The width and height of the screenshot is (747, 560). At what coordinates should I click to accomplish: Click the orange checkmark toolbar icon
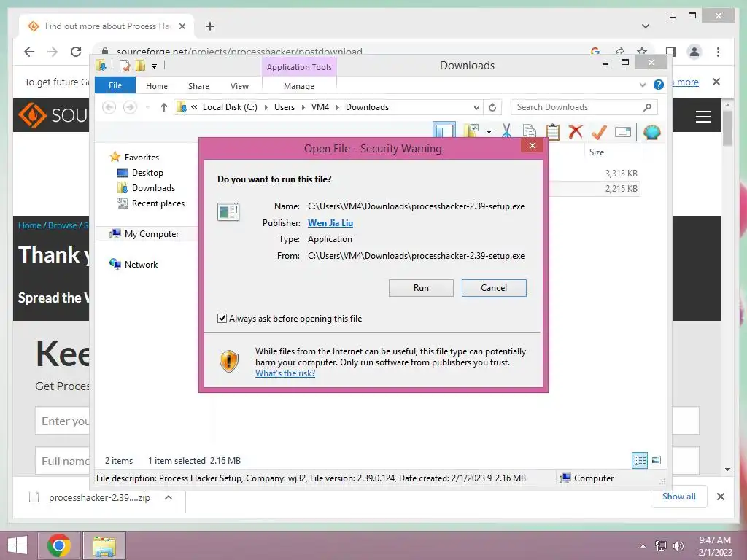[x=599, y=131]
